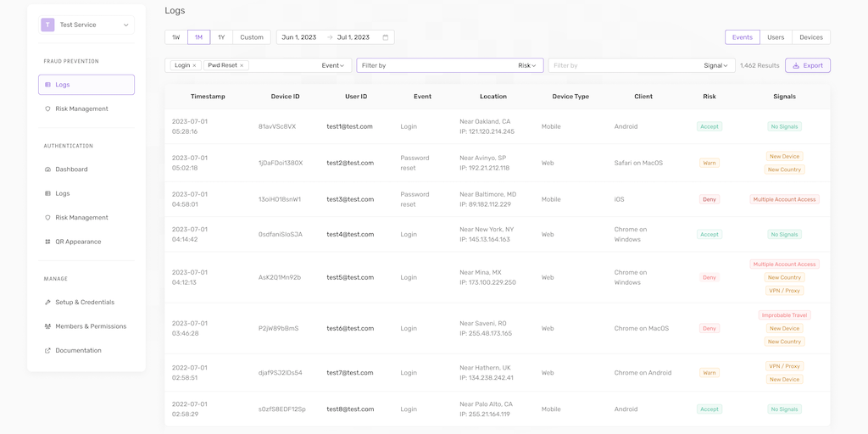Click the Setup & Credentials wrench icon

click(47, 302)
